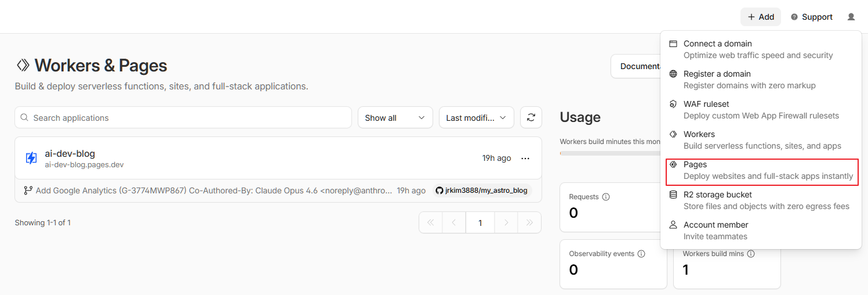Click info icon next to Requests
The image size is (868, 295).
[x=606, y=197]
